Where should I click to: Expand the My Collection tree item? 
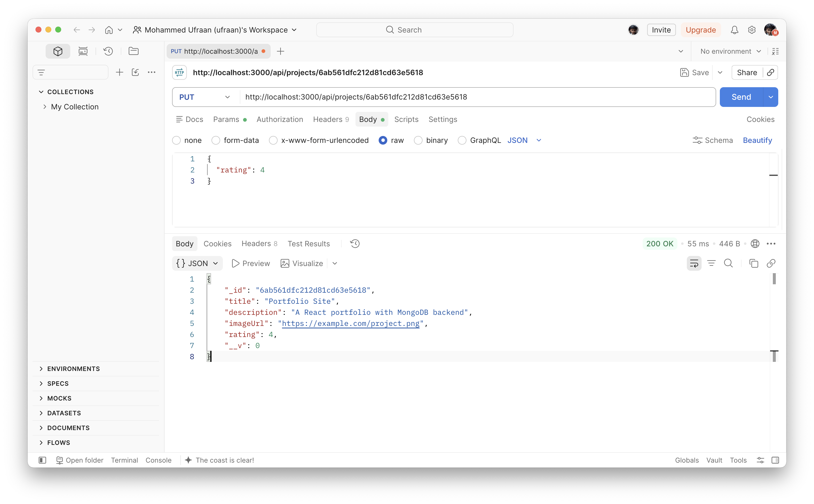click(x=44, y=107)
